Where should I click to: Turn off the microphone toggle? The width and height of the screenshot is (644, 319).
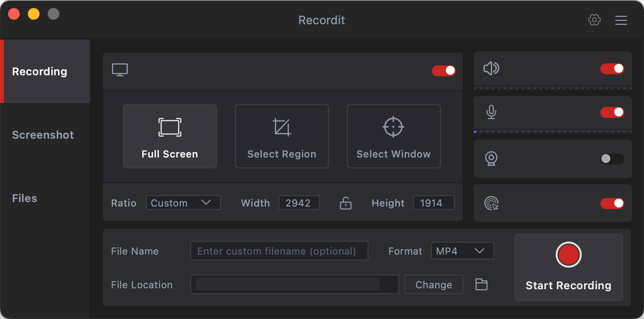612,112
